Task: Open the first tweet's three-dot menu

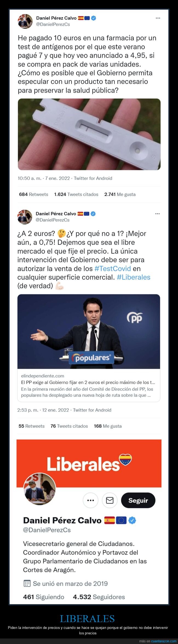Action: pos(158,18)
